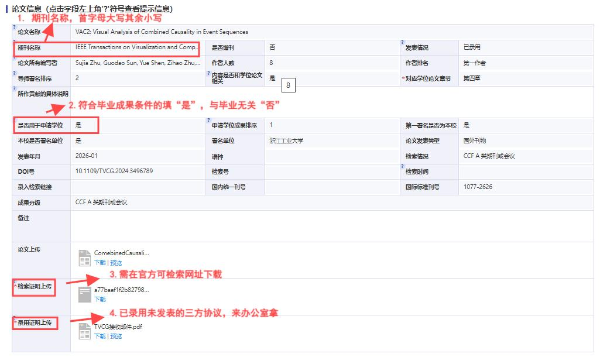607x364 pixels.
Task: Open the help tip beside 检索时间
Action: tap(402, 166)
